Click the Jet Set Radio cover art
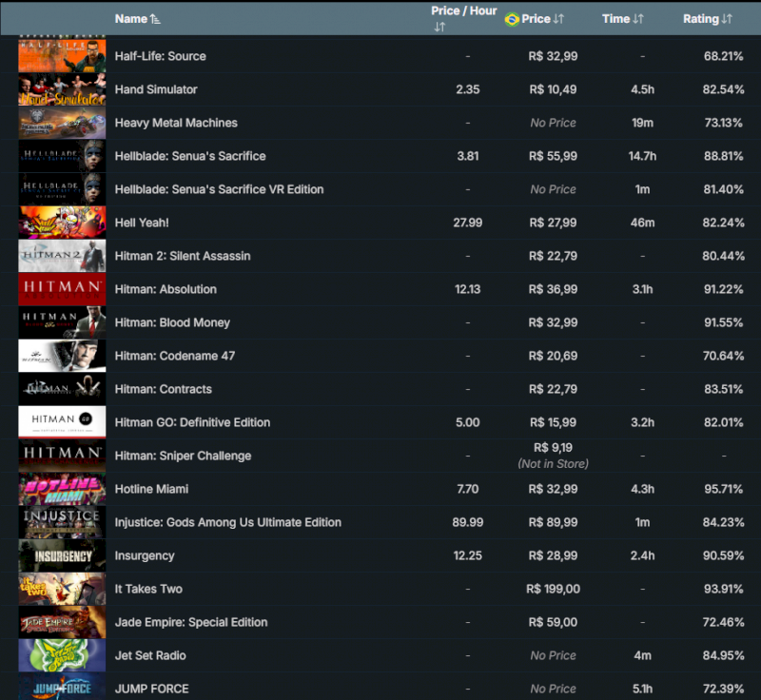Screen dimensions: 761x700 click(62, 655)
